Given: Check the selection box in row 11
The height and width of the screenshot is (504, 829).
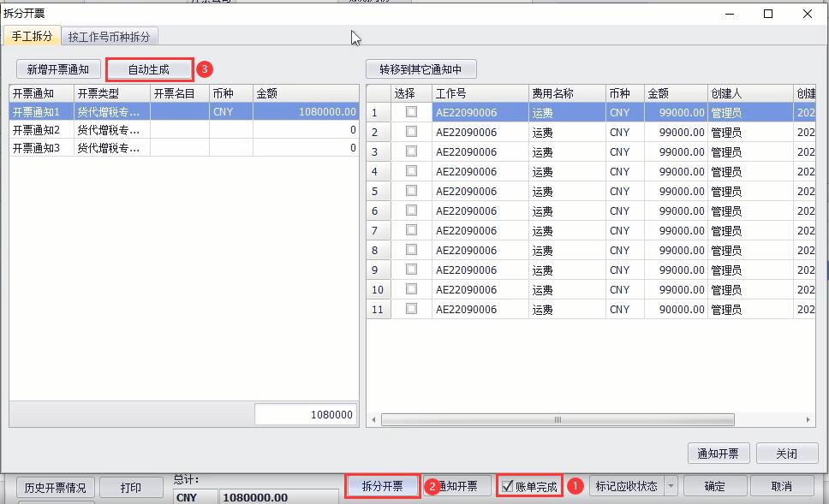Looking at the screenshot, I should 411,309.
